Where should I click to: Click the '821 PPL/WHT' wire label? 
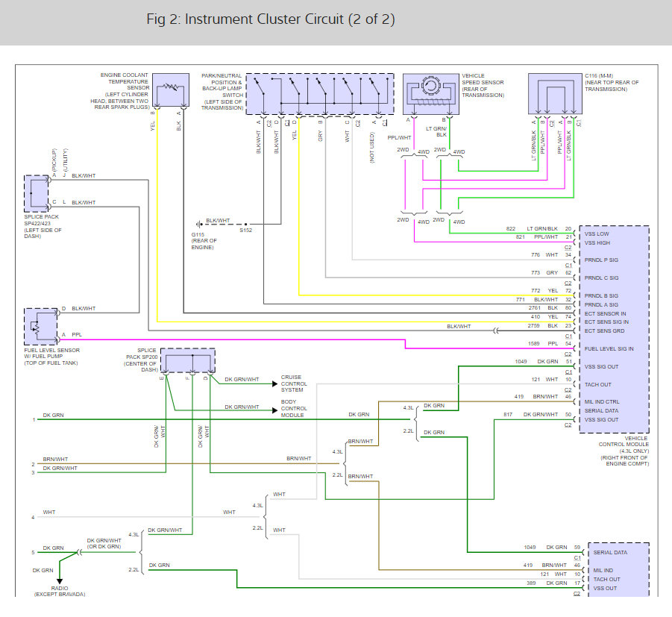[536, 237]
